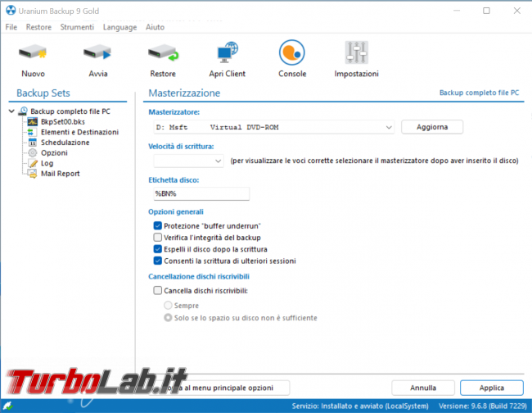Click the calendar icon beside Schedulazione
The width and height of the screenshot is (532, 413).
[x=32, y=143]
